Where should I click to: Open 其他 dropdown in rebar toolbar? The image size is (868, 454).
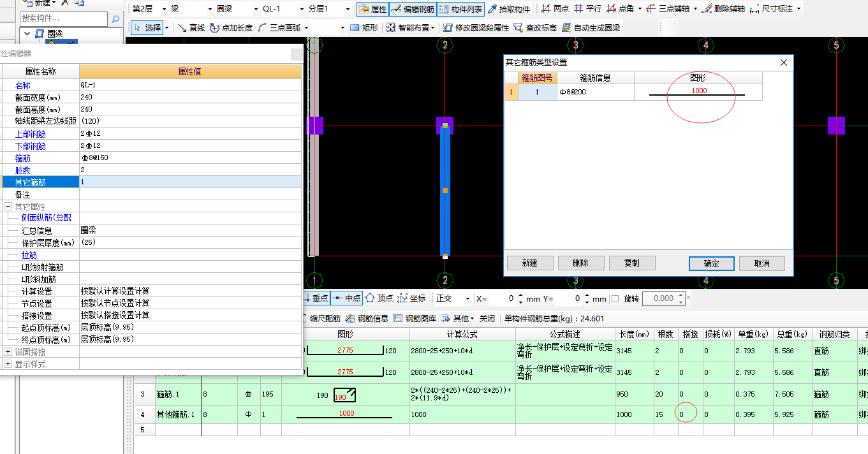click(459, 318)
